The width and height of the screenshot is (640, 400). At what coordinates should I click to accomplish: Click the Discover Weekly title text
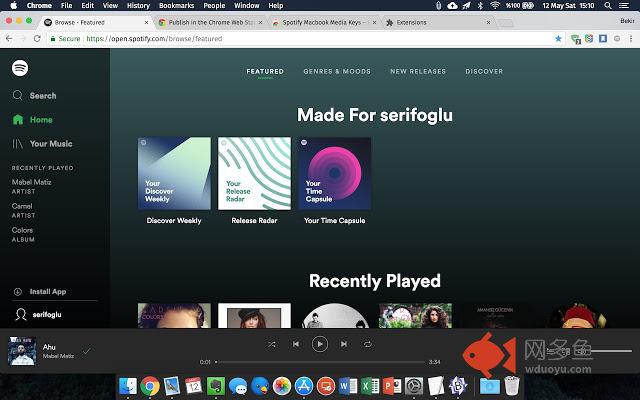pos(174,220)
